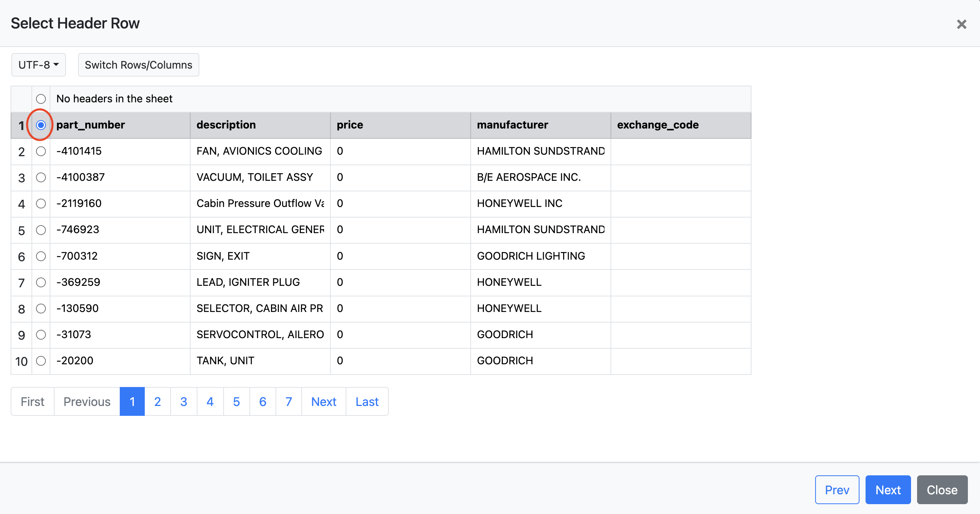Click the gray Close button
This screenshot has height=514, width=980.
[942, 489]
